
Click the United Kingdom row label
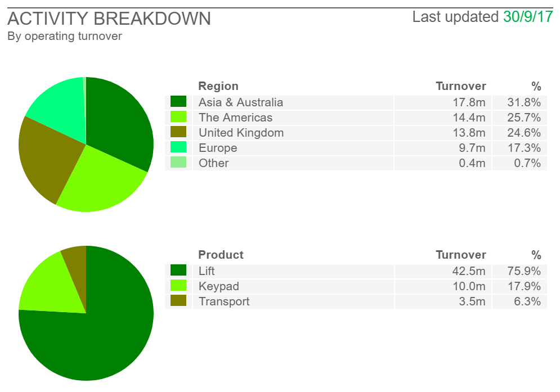(241, 133)
